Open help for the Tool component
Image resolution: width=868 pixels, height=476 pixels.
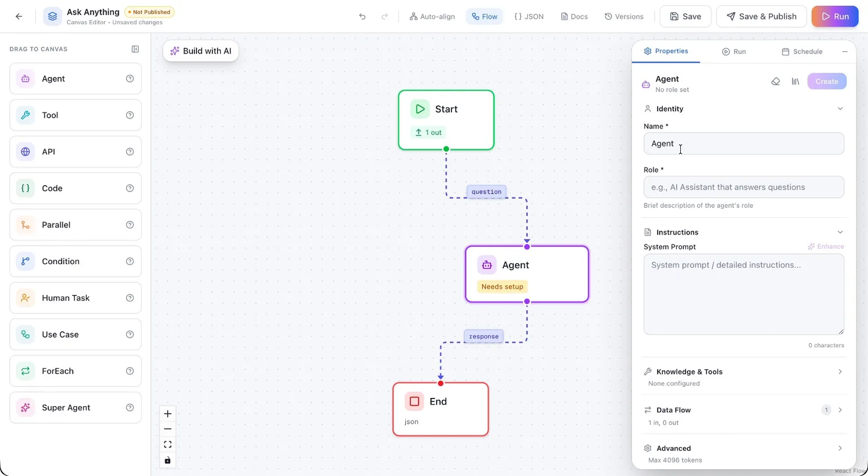(130, 115)
